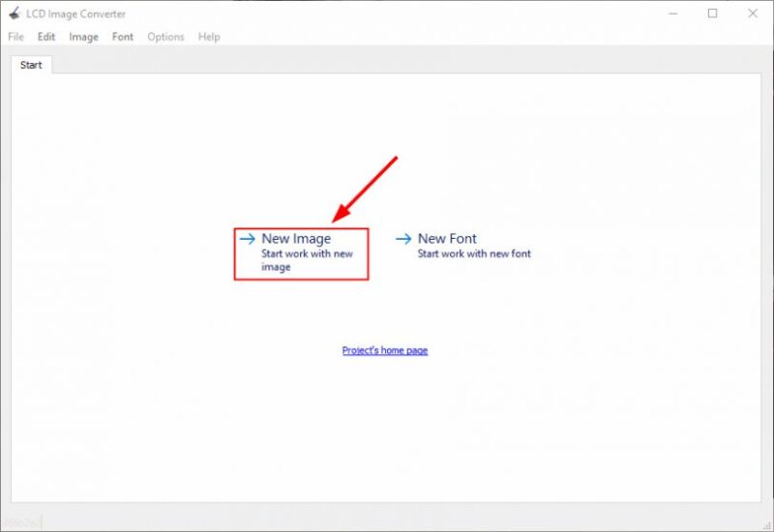Image resolution: width=774 pixels, height=532 pixels.
Task: Switch to the Start tab
Action: coord(31,65)
